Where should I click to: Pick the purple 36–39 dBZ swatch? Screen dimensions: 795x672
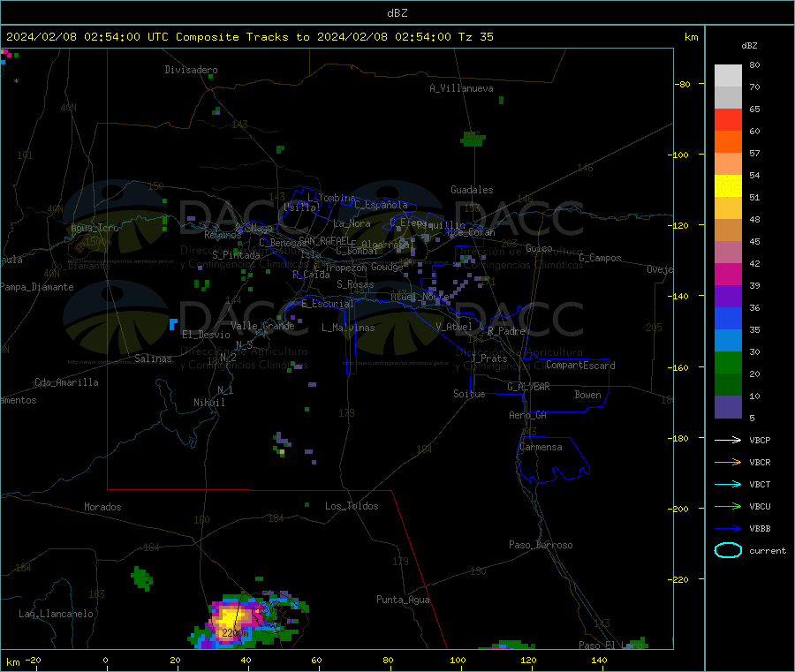click(x=728, y=296)
